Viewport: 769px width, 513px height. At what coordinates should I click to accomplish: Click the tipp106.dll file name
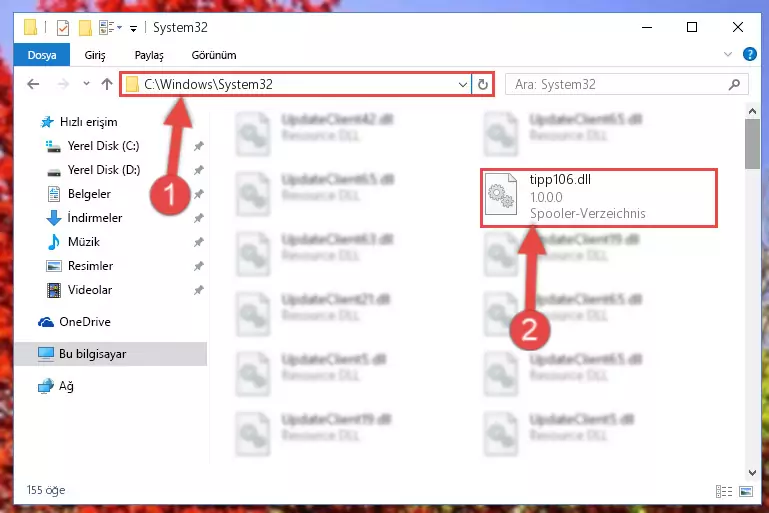click(x=560, y=180)
